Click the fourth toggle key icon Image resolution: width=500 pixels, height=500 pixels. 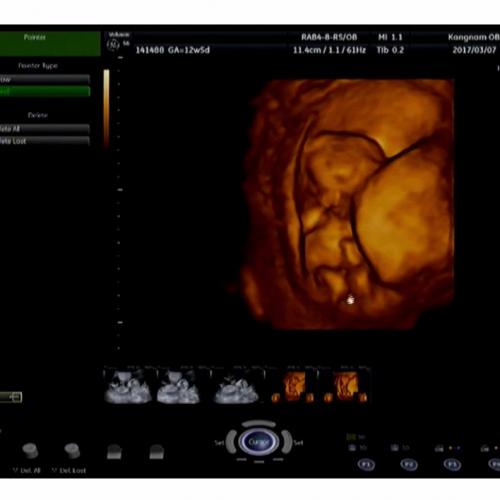tap(157, 452)
